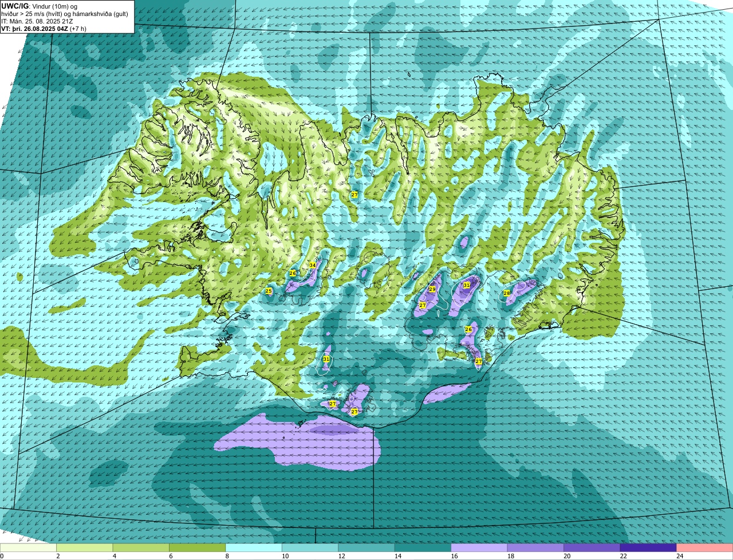Pick the 20–22 m/s violet swatch
Viewport: 733px width, 560px height.
point(592,548)
